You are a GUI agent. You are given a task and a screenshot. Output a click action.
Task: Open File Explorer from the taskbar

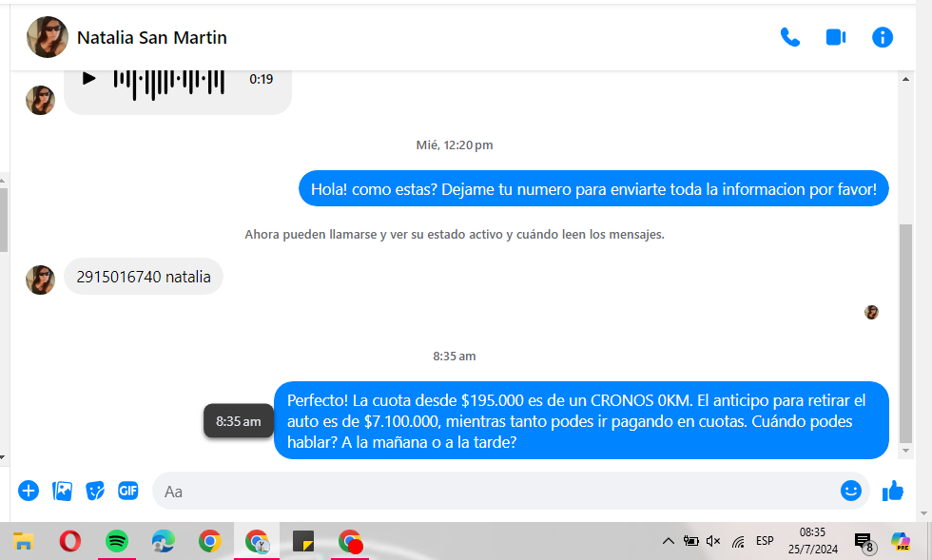pos(23,542)
